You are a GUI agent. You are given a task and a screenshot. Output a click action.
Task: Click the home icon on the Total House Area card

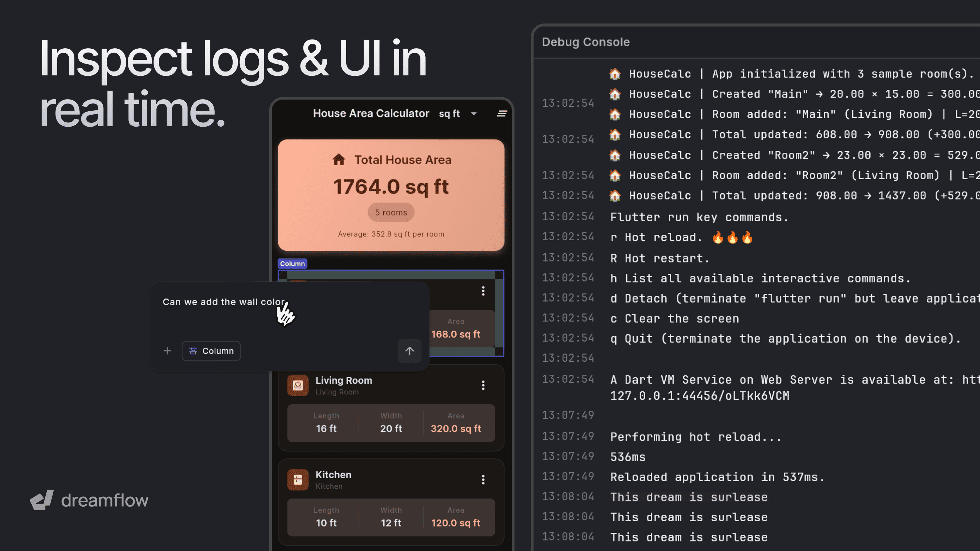(x=340, y=160)
